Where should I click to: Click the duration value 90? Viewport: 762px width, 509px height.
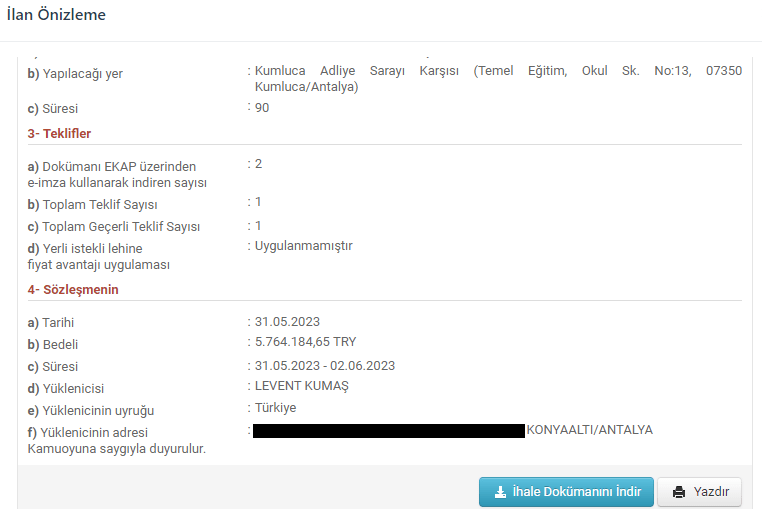click(x=262, y=107)
